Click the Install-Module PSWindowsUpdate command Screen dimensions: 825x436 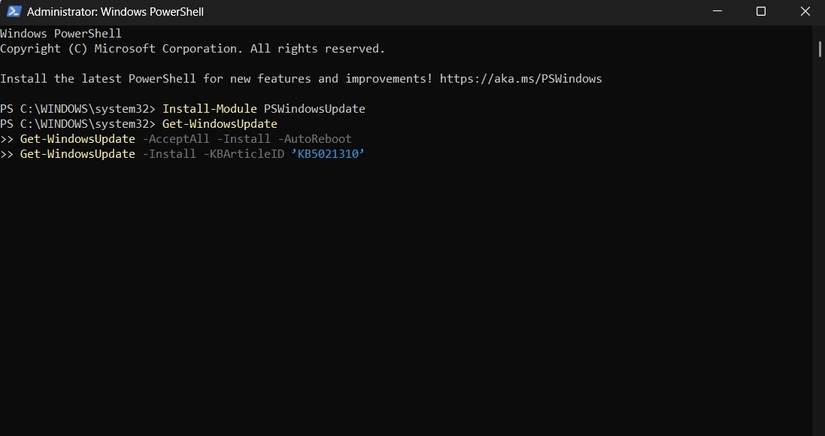(263, 108)
